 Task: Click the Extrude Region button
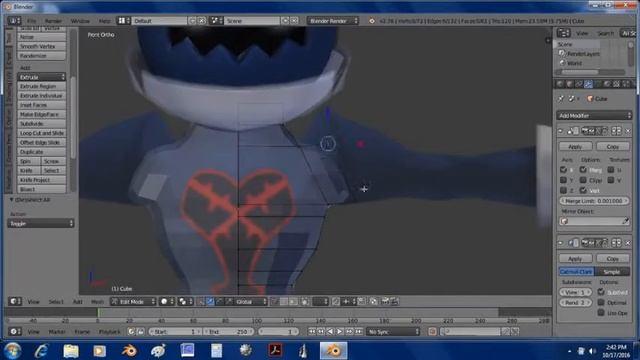click(41, 86)
